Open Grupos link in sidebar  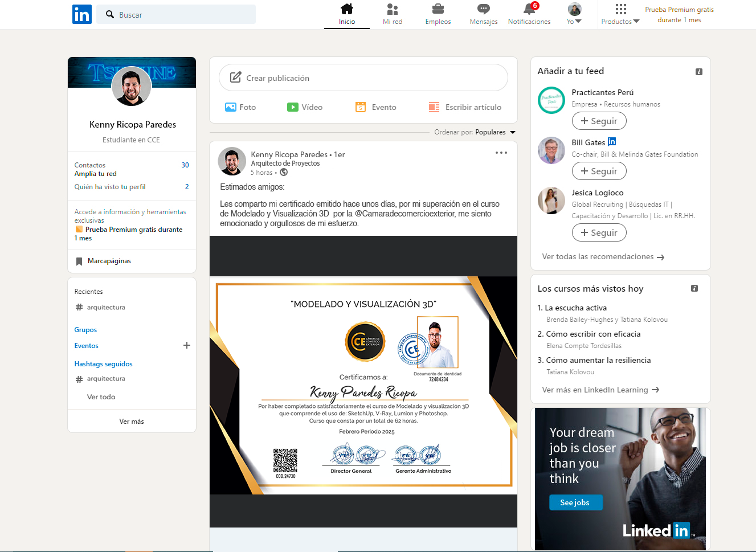pyautogui.click(x=85, y=330)
